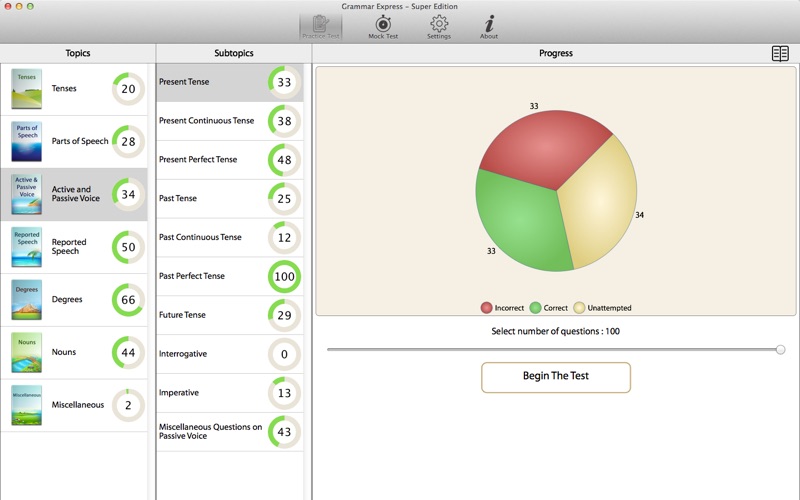Open the Mock Test stopwatch icon
This screenshot has width=800, height=500.
[383, 26]
